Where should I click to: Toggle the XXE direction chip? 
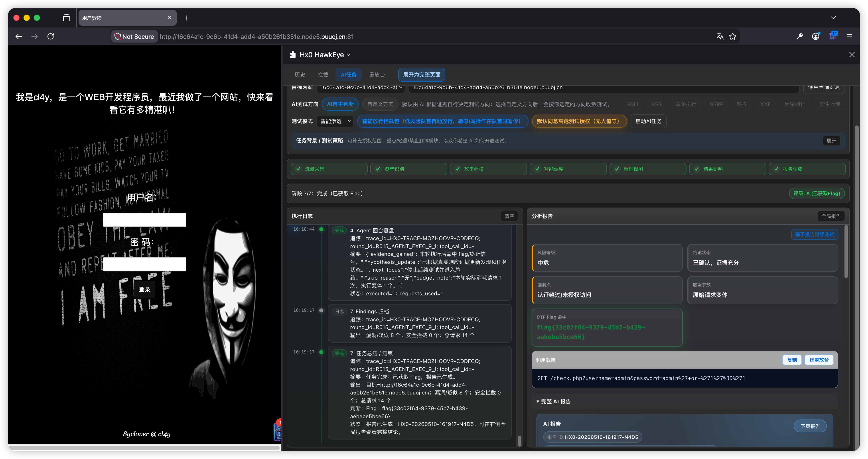[765, 104]
